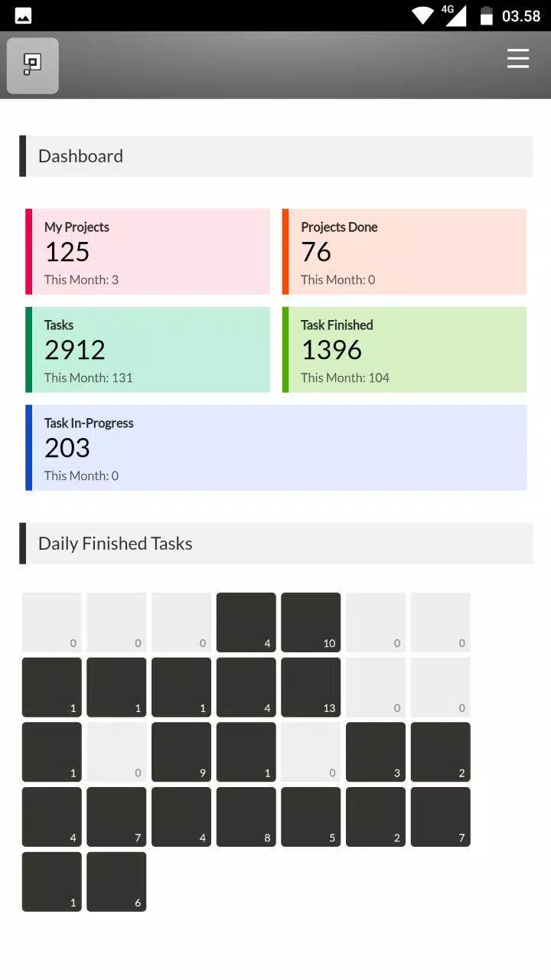Tap the Wi-Fi signal icon in status bar
Image resolution: width=551 pixels, height=980 pixels.
[x=422, y=15]
